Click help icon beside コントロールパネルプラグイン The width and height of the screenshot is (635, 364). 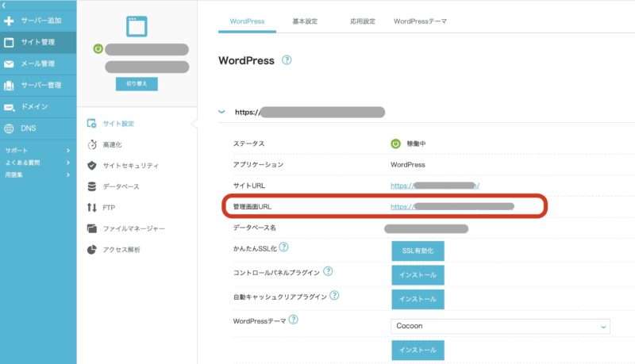[x=328, y=271]
